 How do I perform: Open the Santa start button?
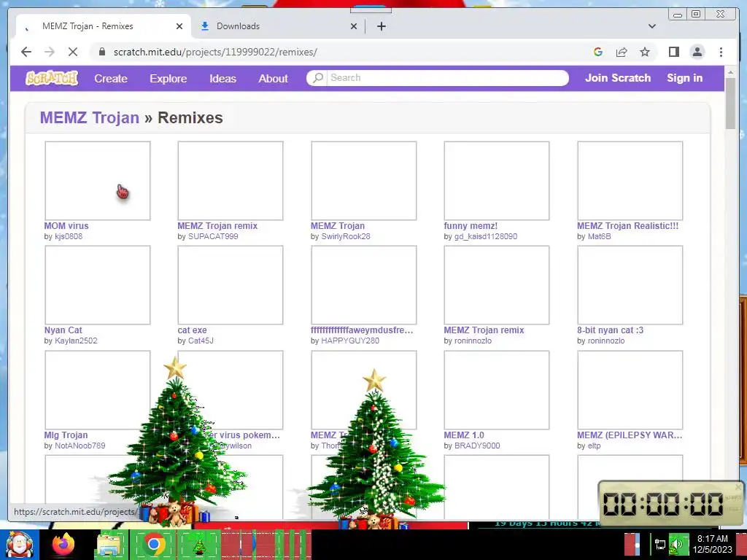click(x=19, y=544)
